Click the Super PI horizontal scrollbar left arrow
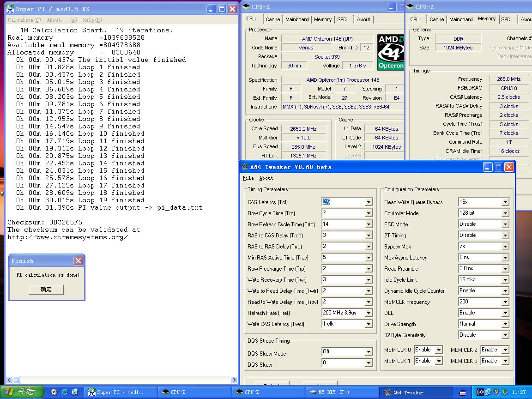Viewport: 532px width, 399px height. pos(9,380)
